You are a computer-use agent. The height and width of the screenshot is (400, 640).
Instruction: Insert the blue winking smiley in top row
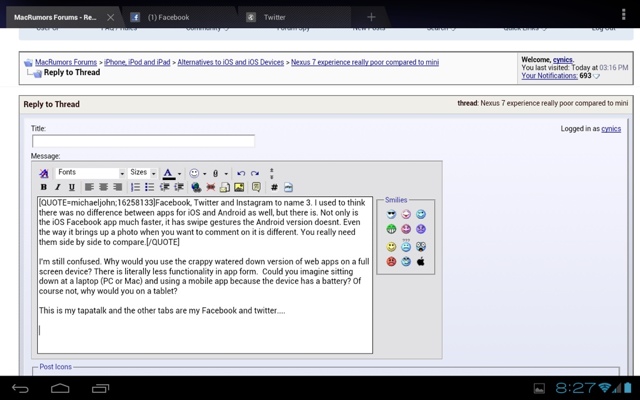[x=421, y=214]
